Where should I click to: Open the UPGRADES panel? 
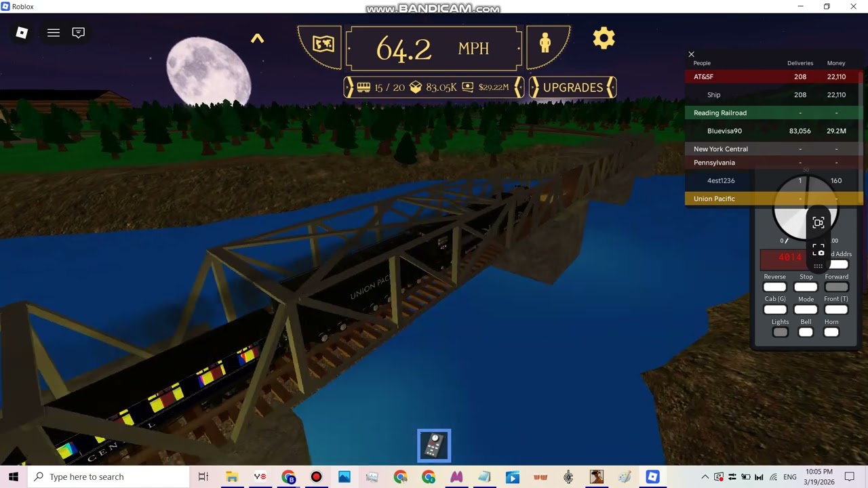click(573, 87)
